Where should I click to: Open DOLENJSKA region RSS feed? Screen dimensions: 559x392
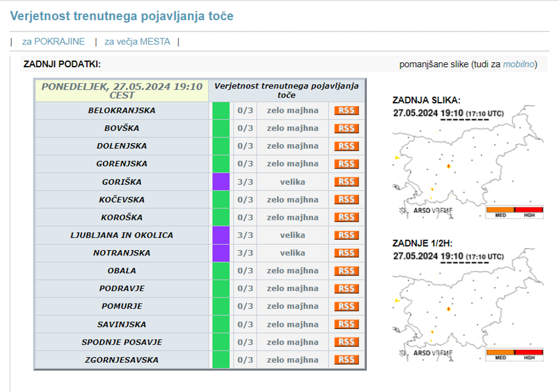346,146
